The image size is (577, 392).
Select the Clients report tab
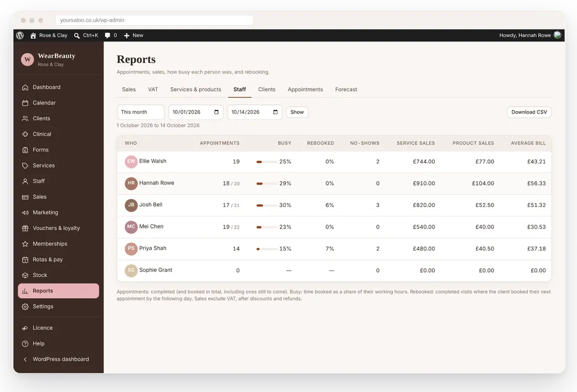(267, 90)
